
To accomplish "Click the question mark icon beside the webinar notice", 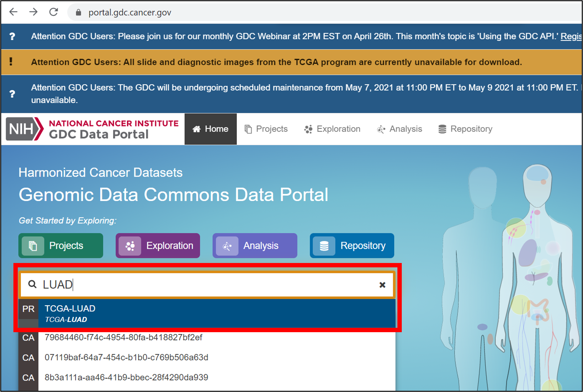I will tap(12, 36).
